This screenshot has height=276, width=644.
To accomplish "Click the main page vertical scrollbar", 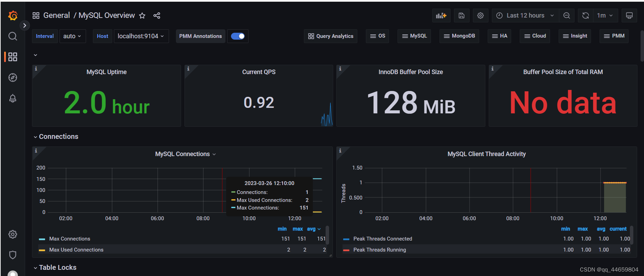I will (642, 46).
